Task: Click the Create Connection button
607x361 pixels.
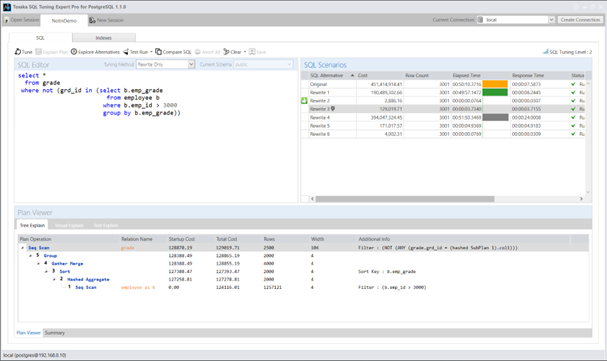Action: coord(580,20)
